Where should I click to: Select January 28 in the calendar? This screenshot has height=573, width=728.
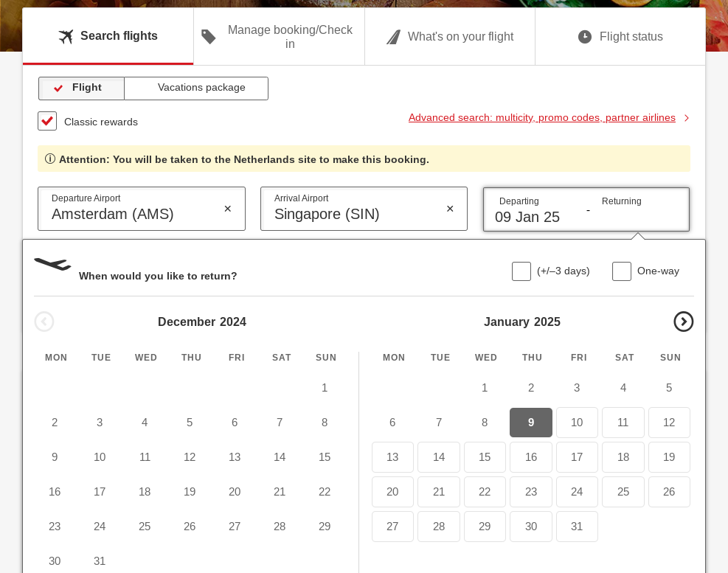439,527
